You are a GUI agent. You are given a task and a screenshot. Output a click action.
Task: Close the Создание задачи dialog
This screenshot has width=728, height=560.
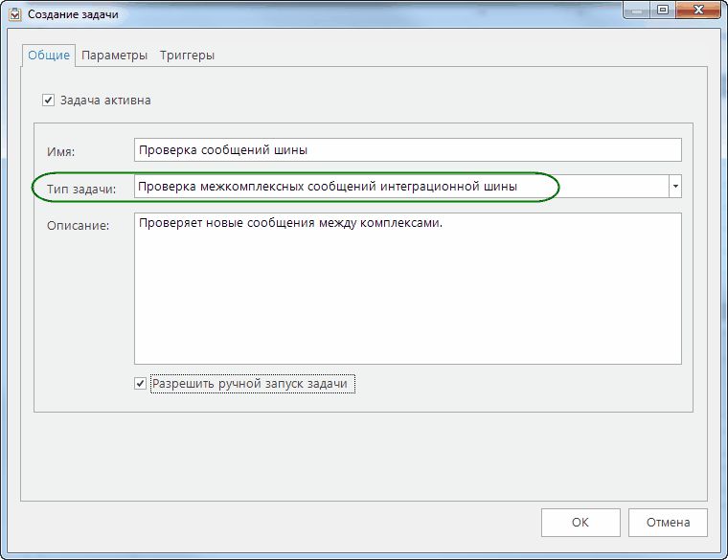(697, 10)
